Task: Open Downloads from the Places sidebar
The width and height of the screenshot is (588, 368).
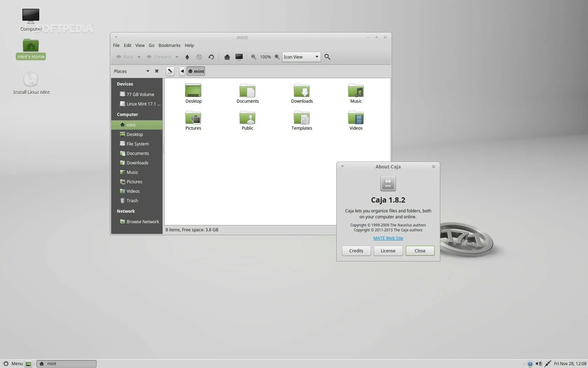Action: pos(137,163)
